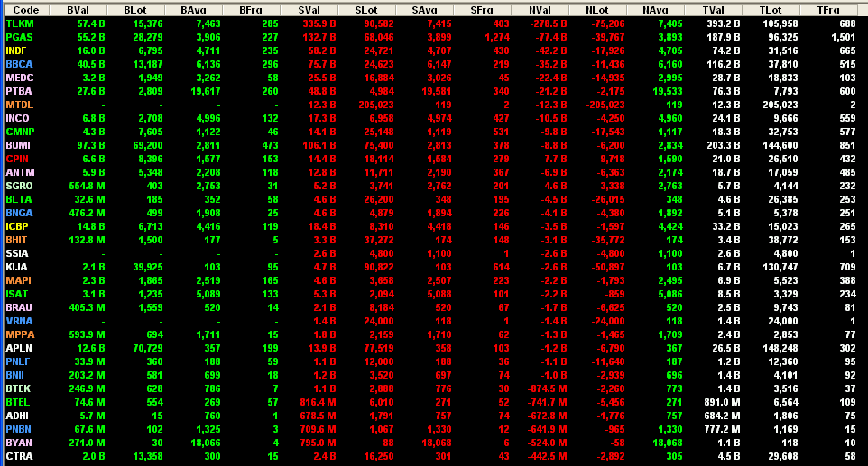Sort by SFrq column header
868x466 pixels.
click(x=482, y=10)
